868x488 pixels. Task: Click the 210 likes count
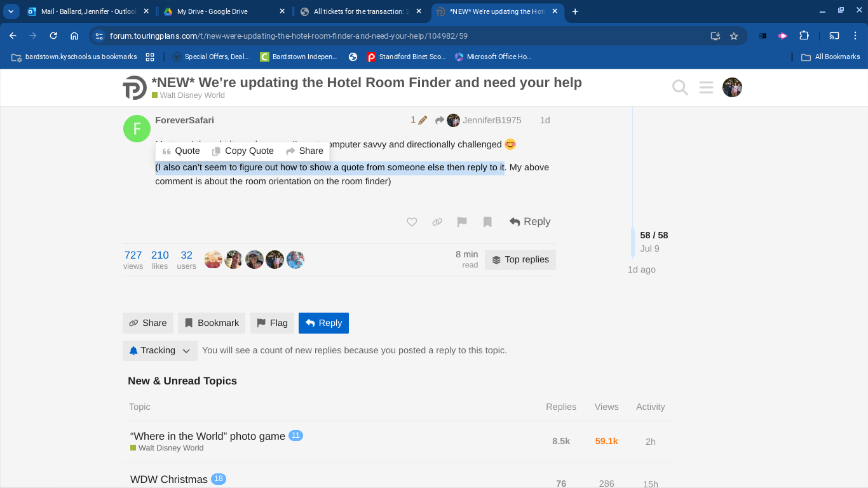pyautogui.click(x=160, y=260)
